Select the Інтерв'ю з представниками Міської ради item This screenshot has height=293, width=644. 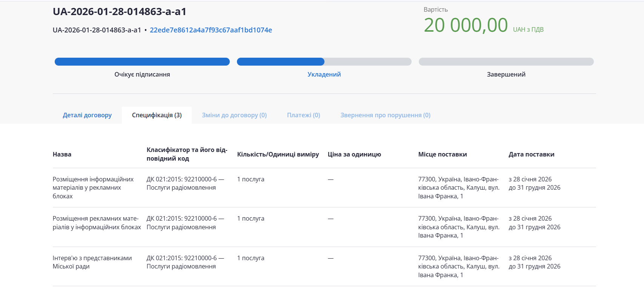[92, 262]
